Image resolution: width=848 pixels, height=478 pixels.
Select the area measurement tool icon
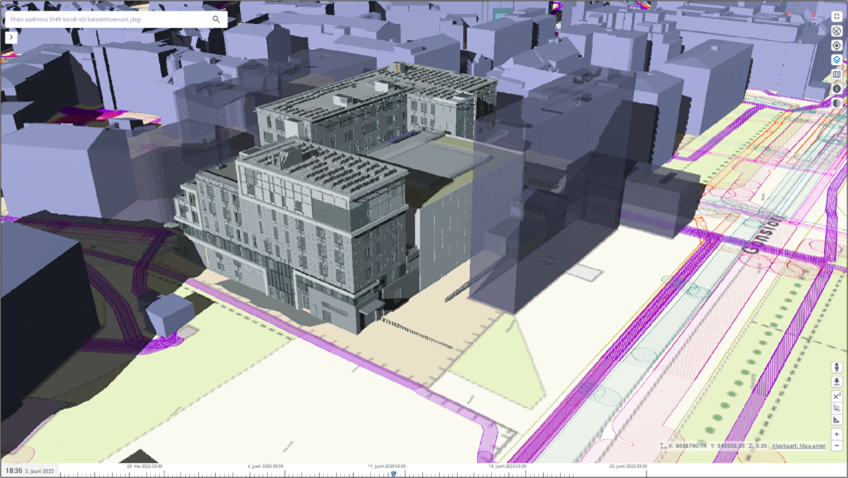coord(836,407)
